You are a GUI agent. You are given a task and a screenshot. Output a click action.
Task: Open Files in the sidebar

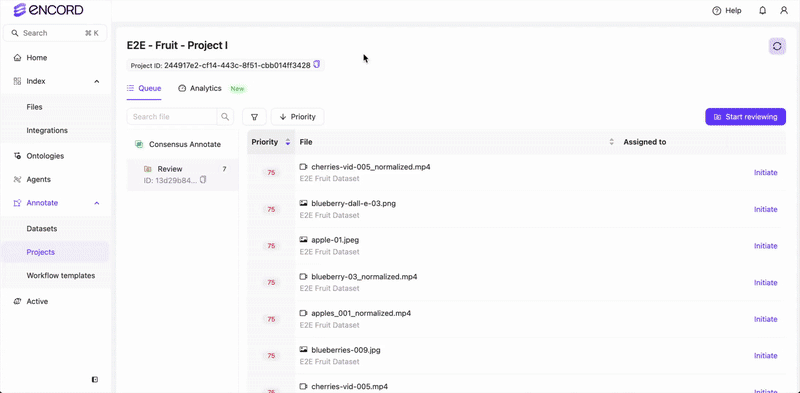tap(34, 107)
